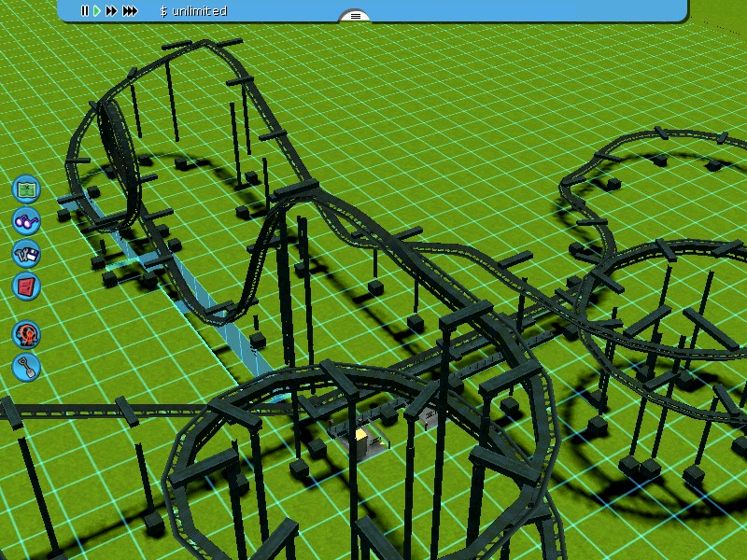
Task: Open file tools with floppy disk icon
Action: 26,253
